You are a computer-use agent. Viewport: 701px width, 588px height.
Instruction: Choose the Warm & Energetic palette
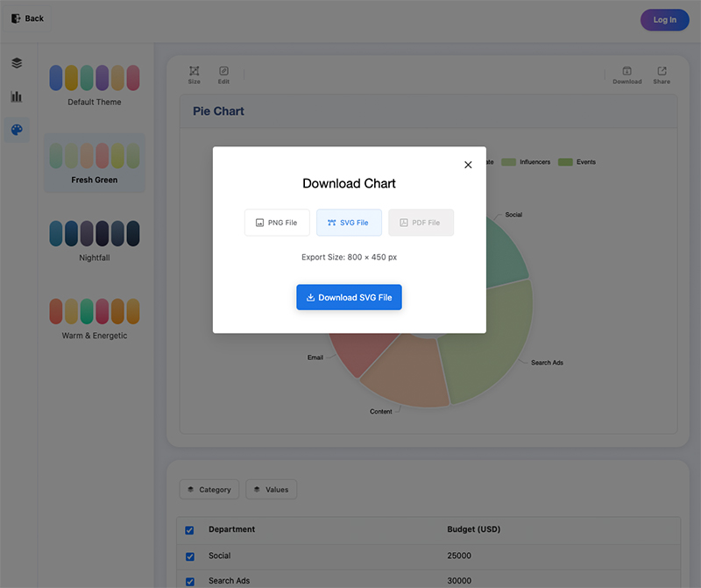pyautogui.click(x=95, y=318)
